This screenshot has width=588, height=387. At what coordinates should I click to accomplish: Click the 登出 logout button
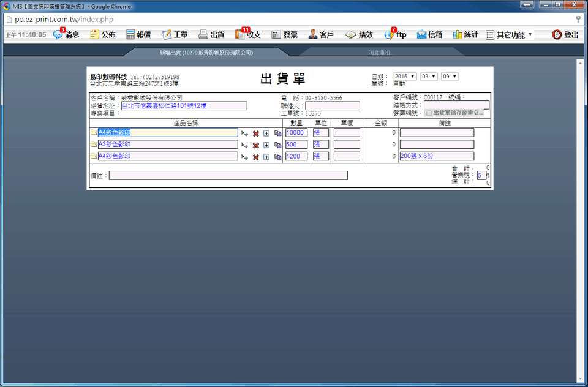tap(565, 35)
